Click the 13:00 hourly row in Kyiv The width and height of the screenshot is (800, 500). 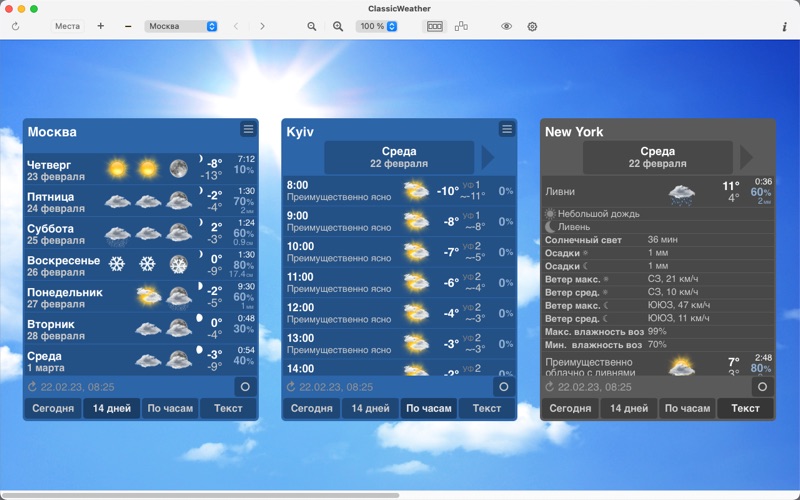pos(399,344)
